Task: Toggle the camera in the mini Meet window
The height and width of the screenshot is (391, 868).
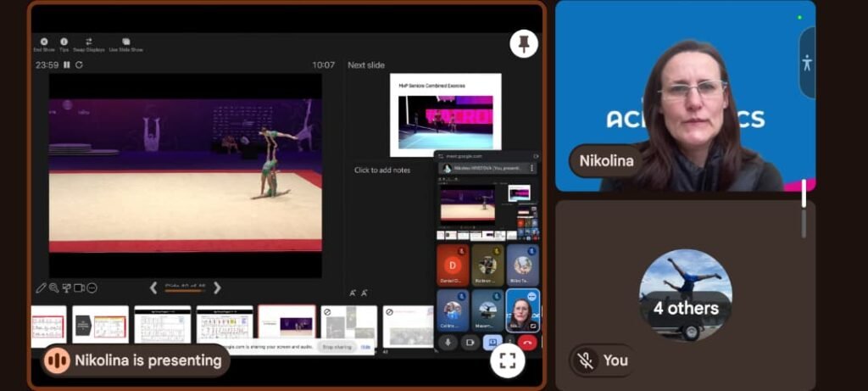Action: (469, 342)
